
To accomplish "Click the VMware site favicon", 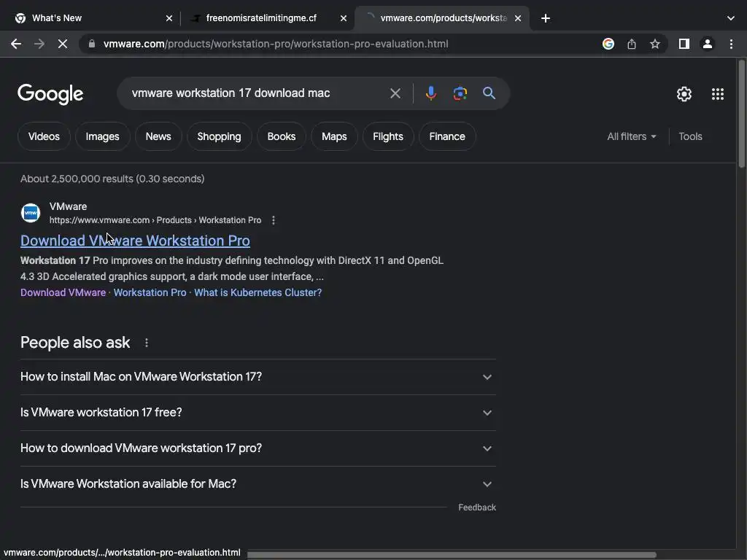I will pos(31,213).
